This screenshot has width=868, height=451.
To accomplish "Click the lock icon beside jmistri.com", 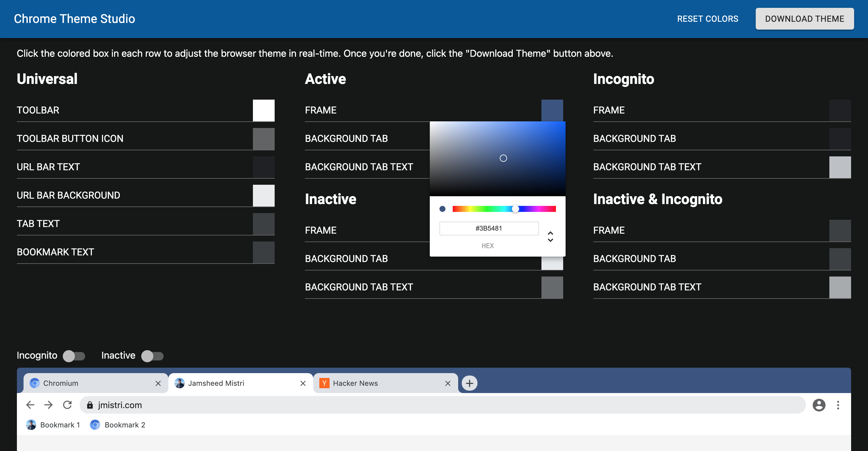I will (x=90, y=405).
